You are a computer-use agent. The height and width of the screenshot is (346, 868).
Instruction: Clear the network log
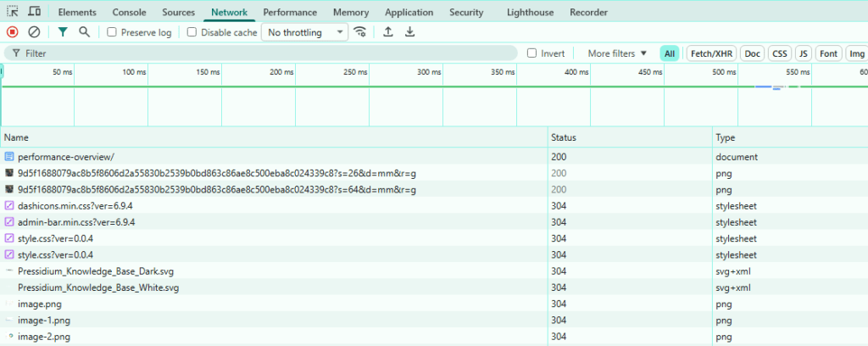[x=34, y=32]
